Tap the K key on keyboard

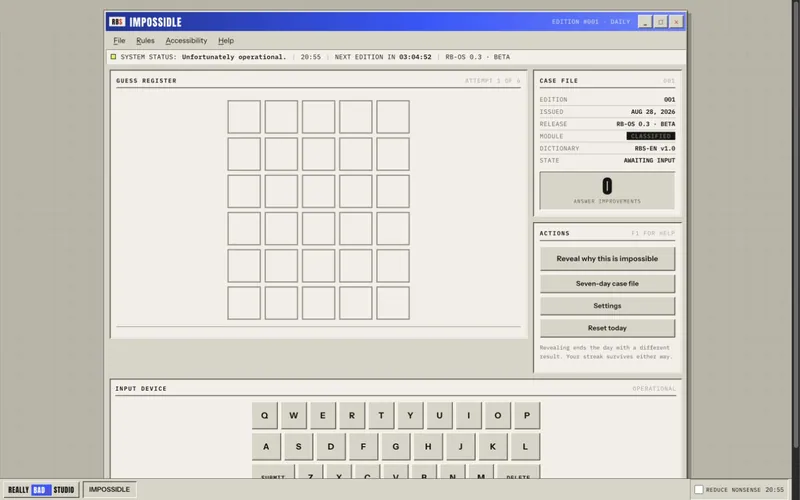(x=493, y=446)
